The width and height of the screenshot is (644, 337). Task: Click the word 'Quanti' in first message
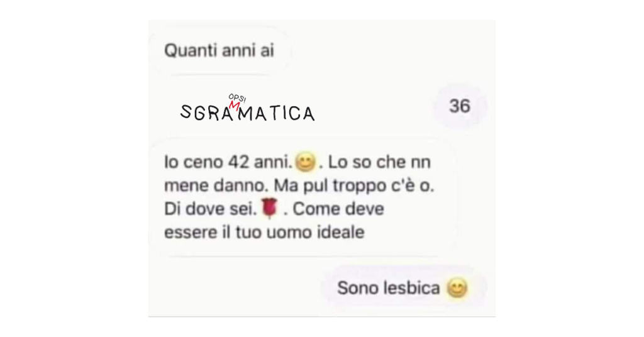[x=191, y=51]
